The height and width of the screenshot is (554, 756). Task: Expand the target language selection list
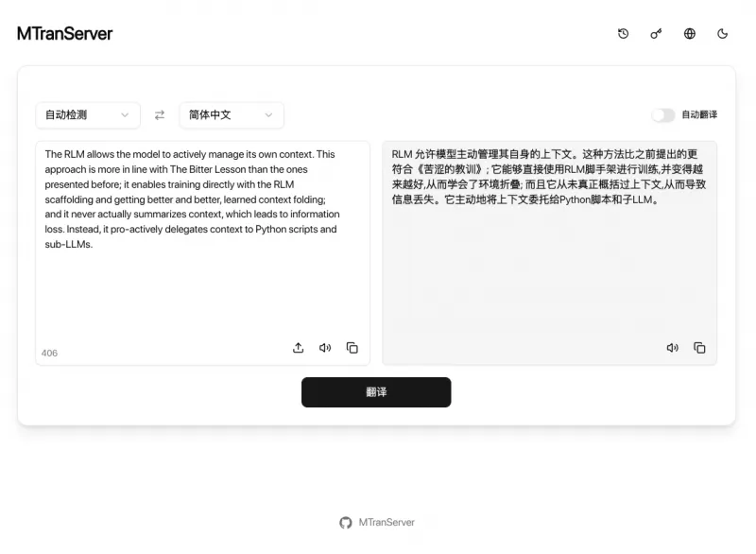(230, 113)
